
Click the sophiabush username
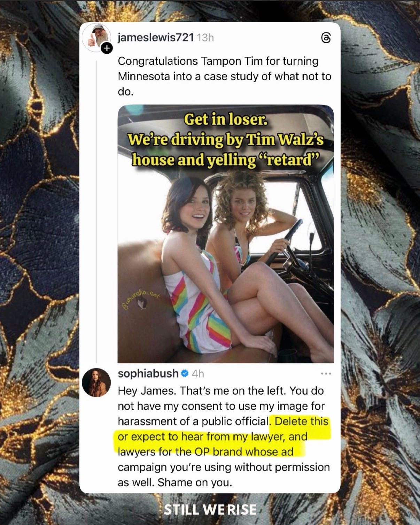coord(148,373)
